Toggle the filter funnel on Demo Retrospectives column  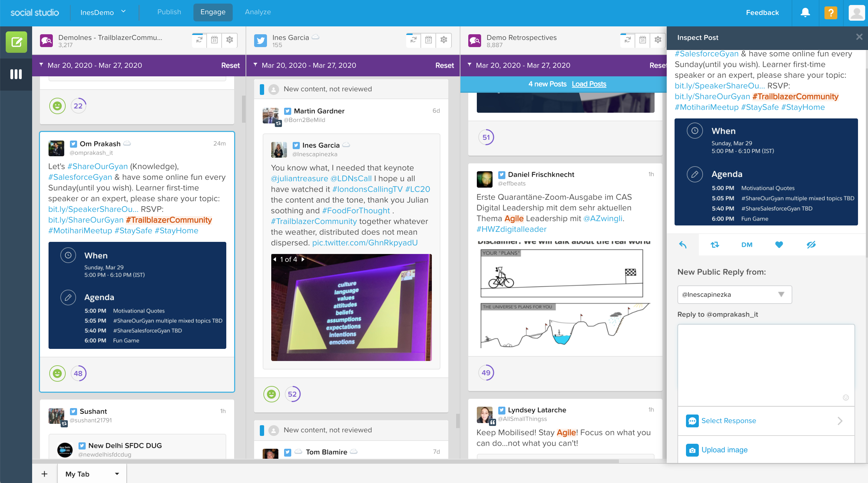pos(470,65)
